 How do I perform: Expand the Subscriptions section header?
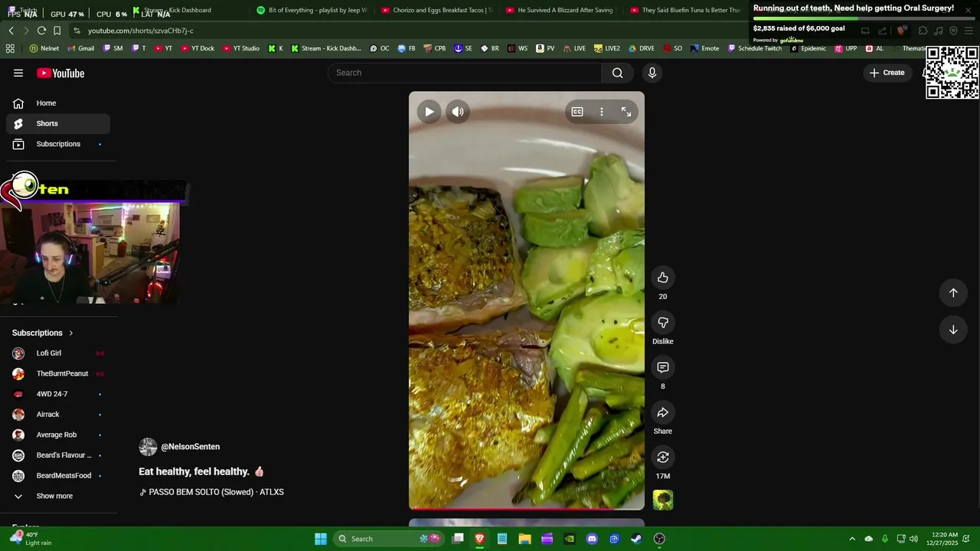click(43, 333)
